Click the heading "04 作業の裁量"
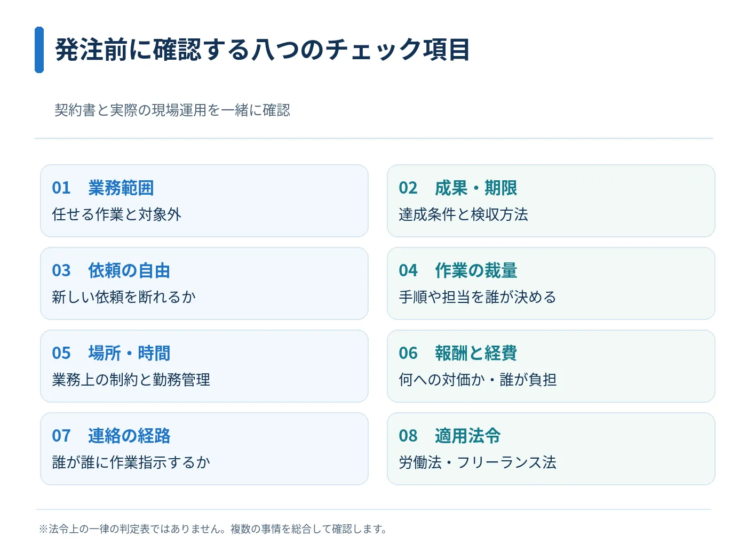This screenshot has width=747, height=560. click(x=458, y=270)
